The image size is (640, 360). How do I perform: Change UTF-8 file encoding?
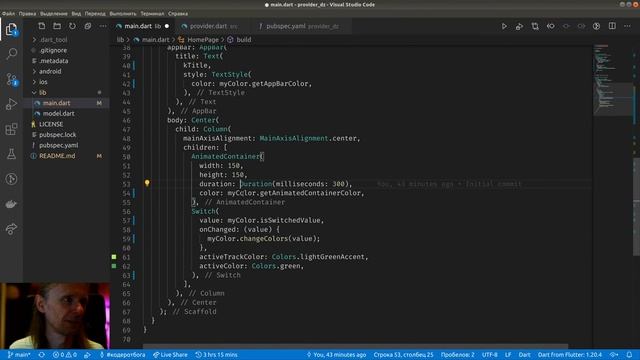click(490, 355)
